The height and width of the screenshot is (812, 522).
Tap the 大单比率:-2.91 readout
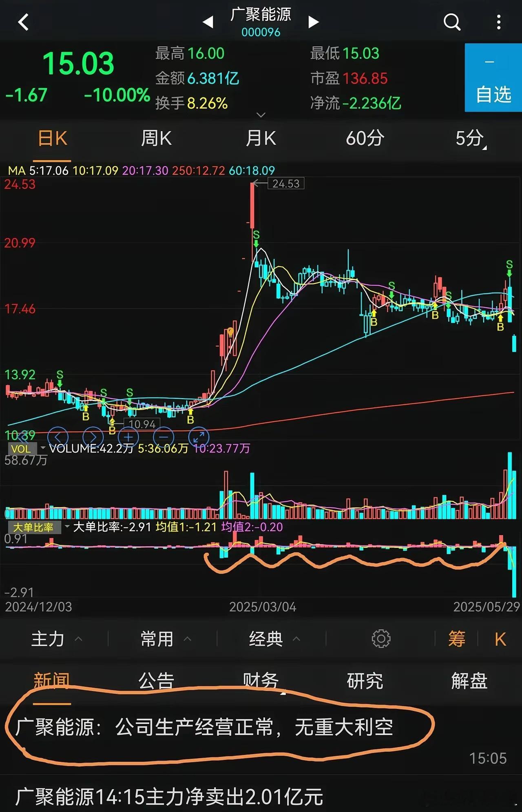point(112,527)
